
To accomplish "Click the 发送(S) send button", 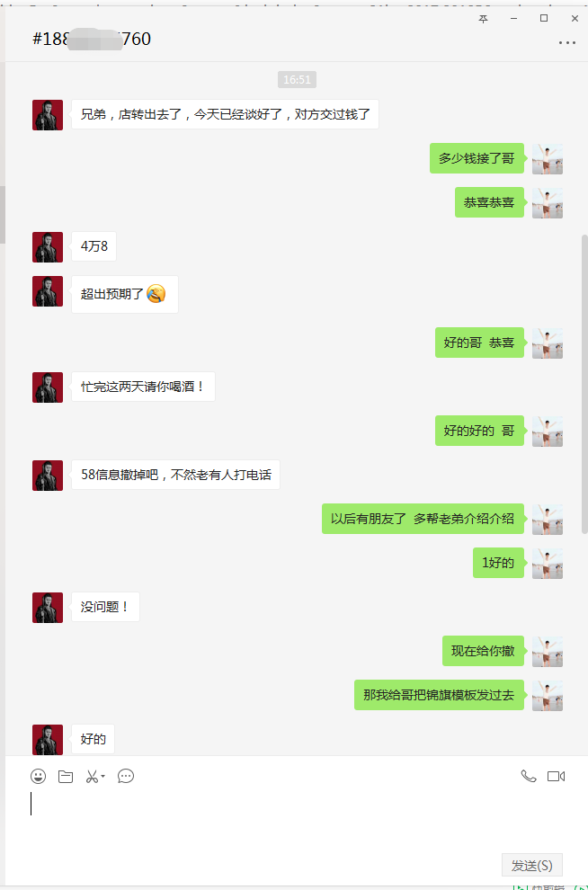I will tap(532, 865).
